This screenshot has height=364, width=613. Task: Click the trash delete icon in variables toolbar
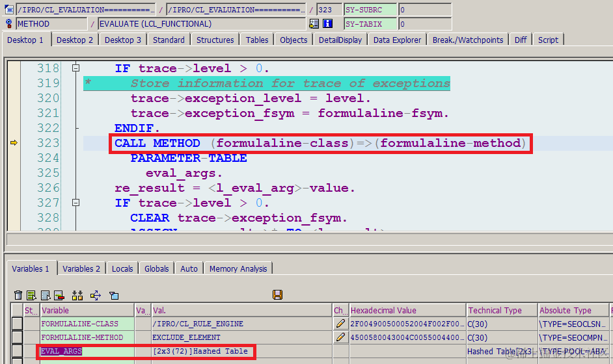18,295
